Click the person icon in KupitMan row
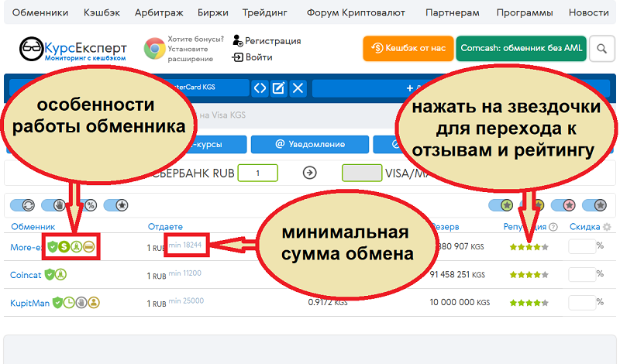 pos(94,303)
